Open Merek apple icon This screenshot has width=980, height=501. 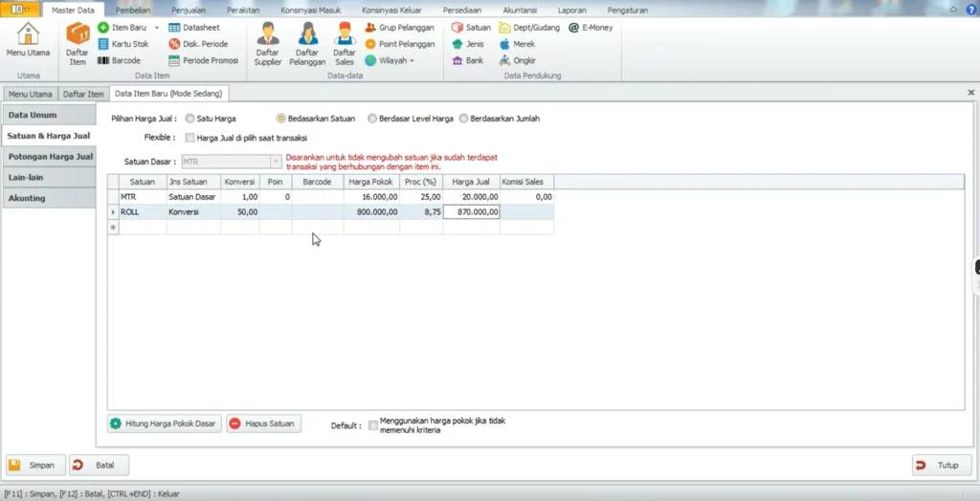[x=504, y=44]
